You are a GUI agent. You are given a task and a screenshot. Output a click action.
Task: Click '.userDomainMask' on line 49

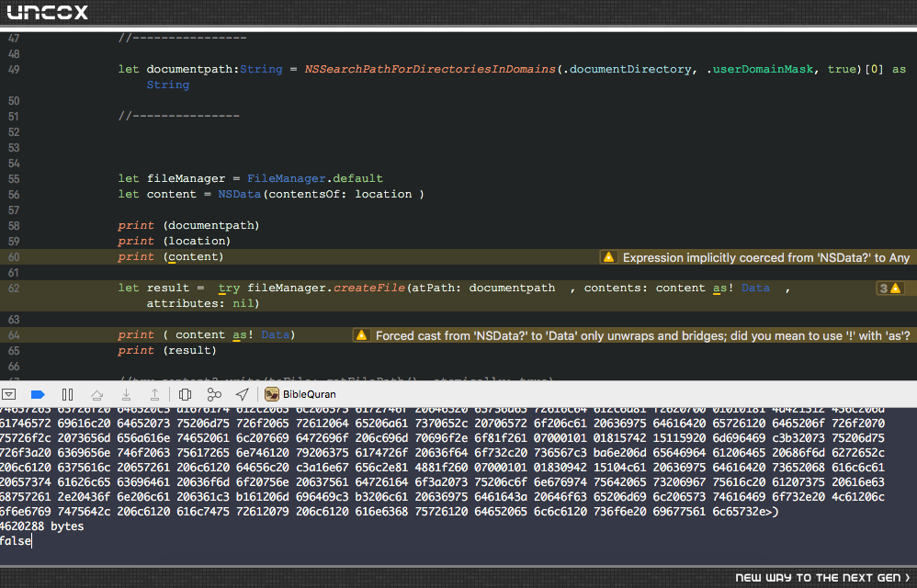[x=760, y=70]
